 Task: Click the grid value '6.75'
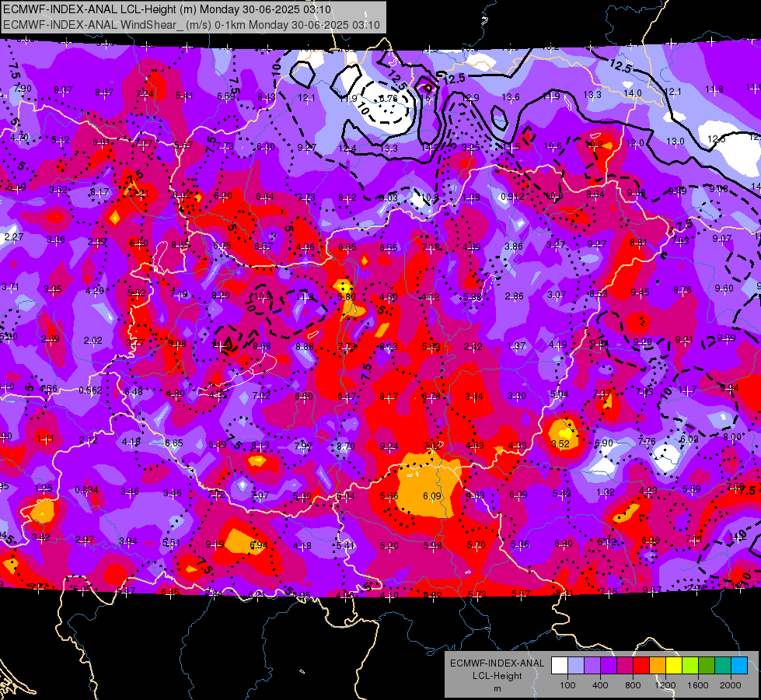coord(222,246)
